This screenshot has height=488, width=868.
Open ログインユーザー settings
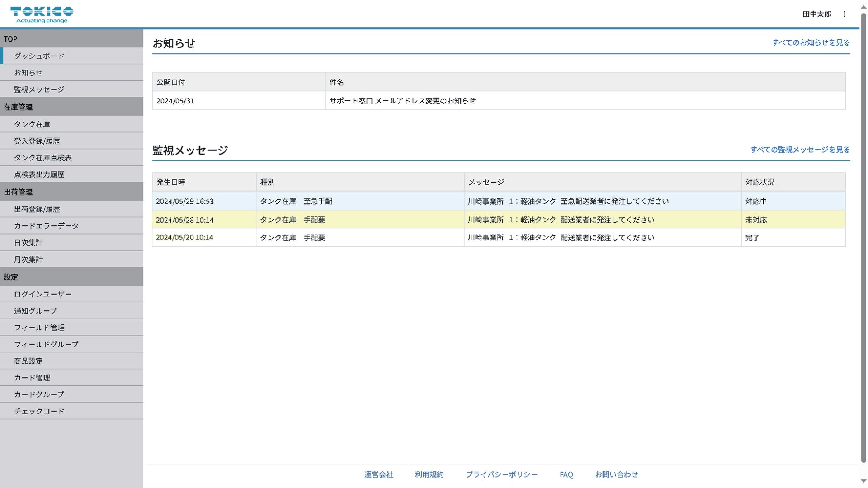point(43,294)
